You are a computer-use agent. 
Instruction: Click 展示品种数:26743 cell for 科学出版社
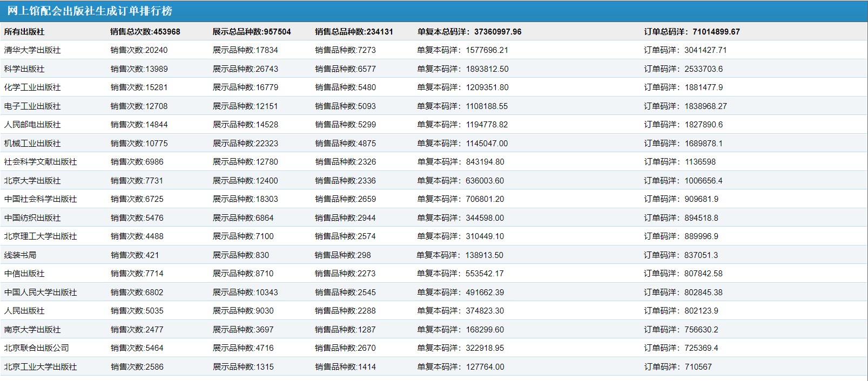click(245, 69)
